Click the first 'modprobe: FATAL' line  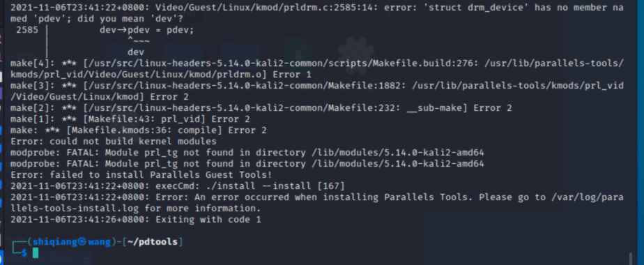pyautogui.click(x=247, y=153)
